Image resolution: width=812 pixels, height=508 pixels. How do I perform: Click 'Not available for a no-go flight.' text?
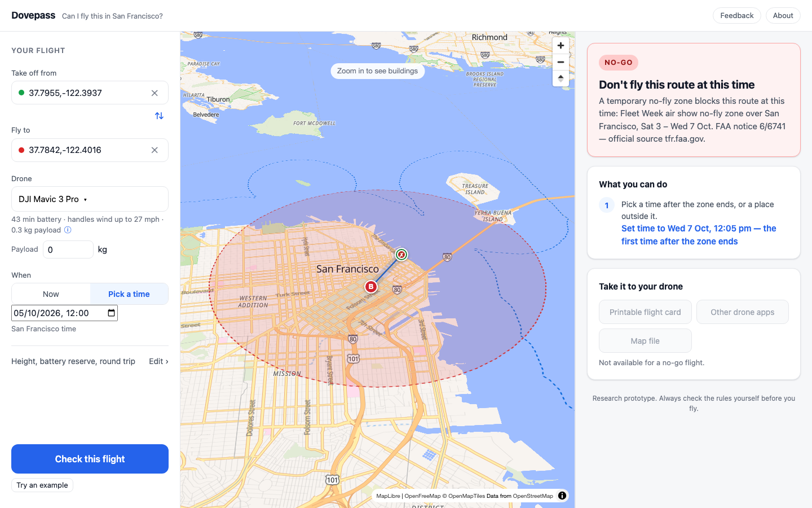click(651, 363)
